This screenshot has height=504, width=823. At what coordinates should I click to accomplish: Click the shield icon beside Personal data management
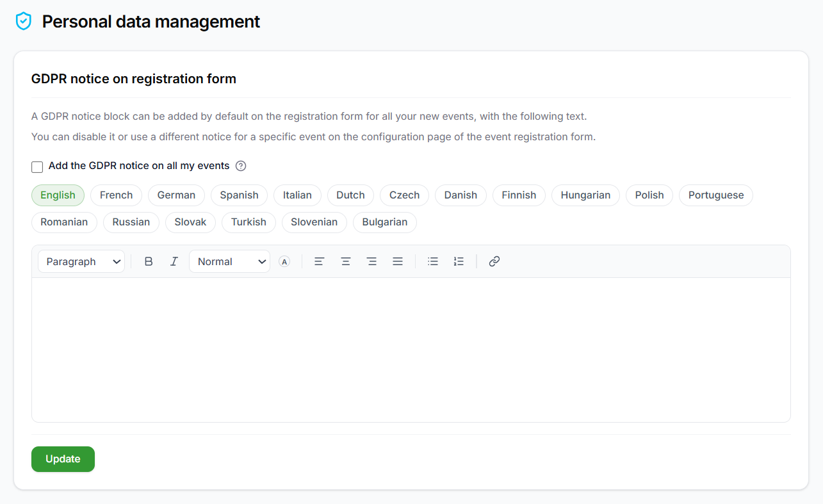(24, 21)
